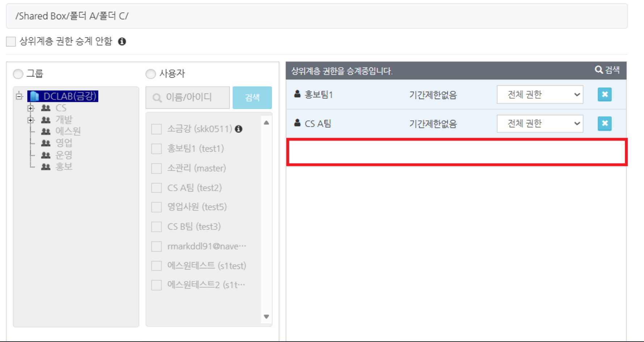The height and width of the screenshot is (342, 644).
Task: Open 홍보팀1 전체 권한 dropdown
Action: click(x=540, y=95)
